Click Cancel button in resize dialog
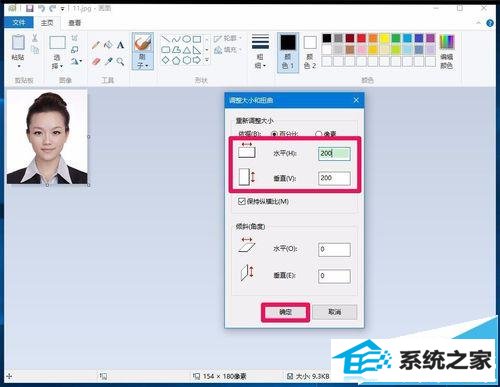 tap(335, 312)
